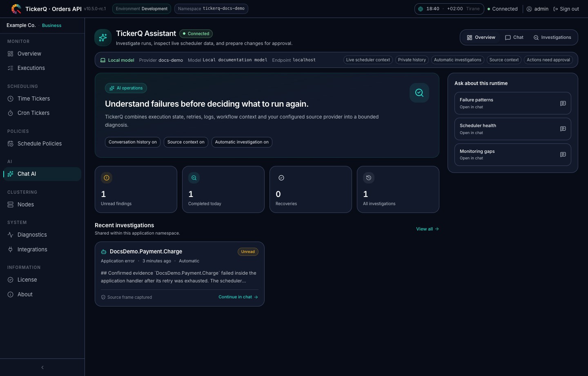Open Executions in the sidebar
This screenshot has width=588, height=376.
pos(42,68)
